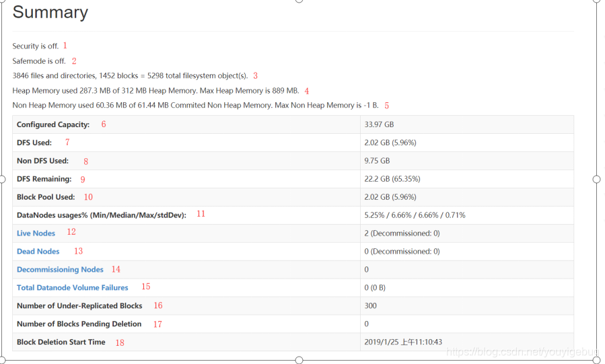Click the '33.97 GB' value
This screenshot has height=364, width=605.
coord(379,124)
